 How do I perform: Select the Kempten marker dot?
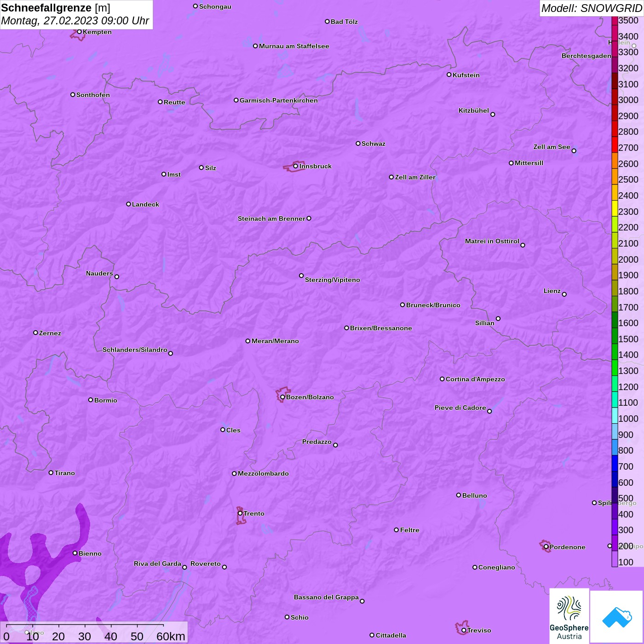(x=79, y=32)
